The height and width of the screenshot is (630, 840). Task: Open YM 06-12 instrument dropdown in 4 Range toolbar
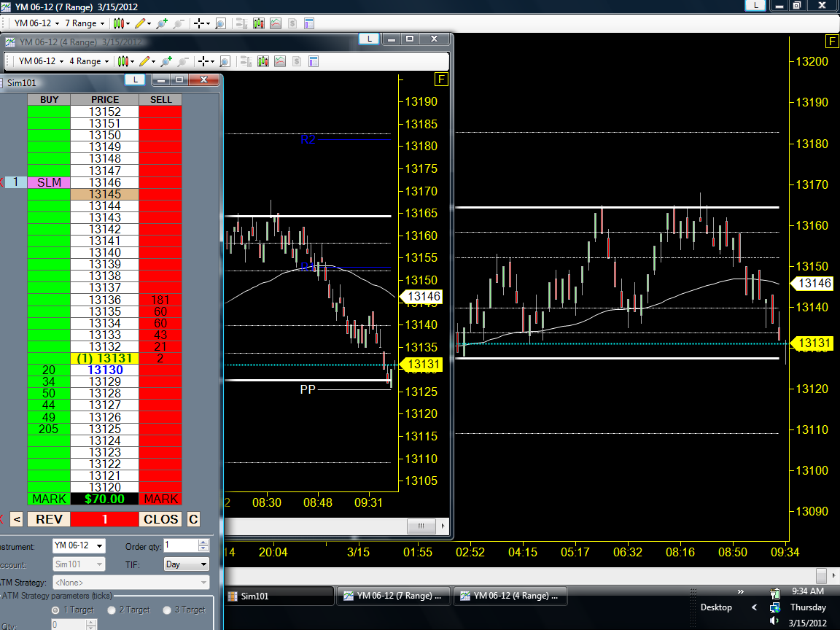point(41,61)
